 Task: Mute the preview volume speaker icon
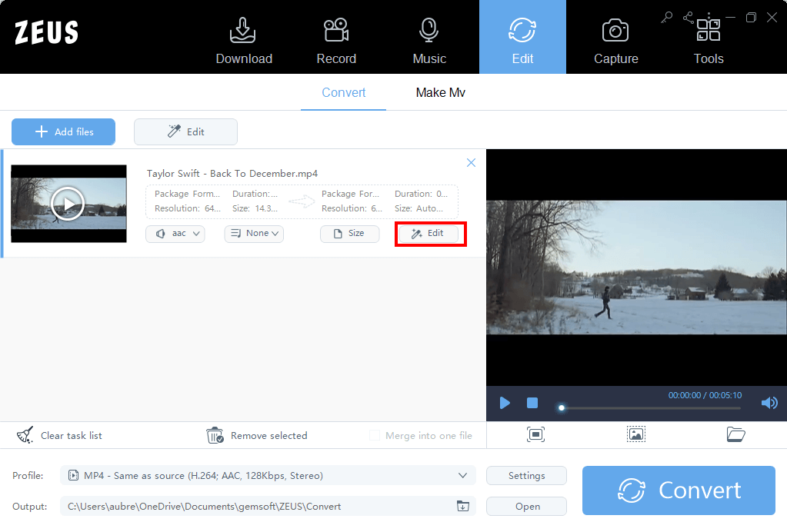click(769, 403)
